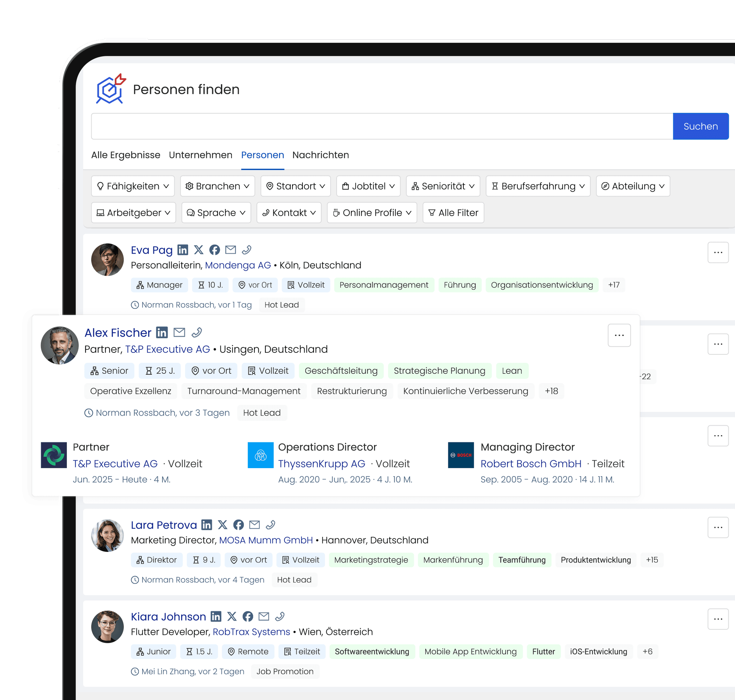Screen dimensions: 735x700
Task: Click Lara Petrova's email icon
Action: (x=254, y=525)
